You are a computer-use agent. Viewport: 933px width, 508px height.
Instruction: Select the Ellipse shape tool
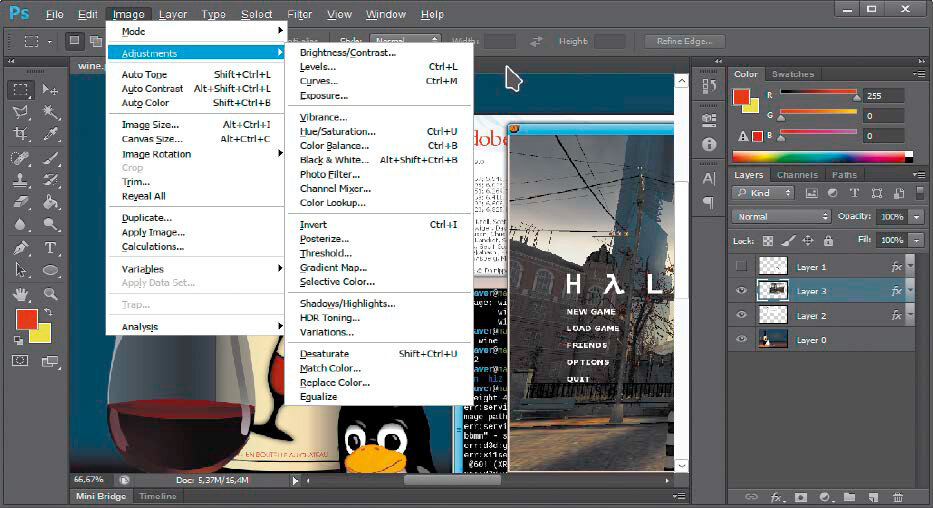click(x=51, y=270)
